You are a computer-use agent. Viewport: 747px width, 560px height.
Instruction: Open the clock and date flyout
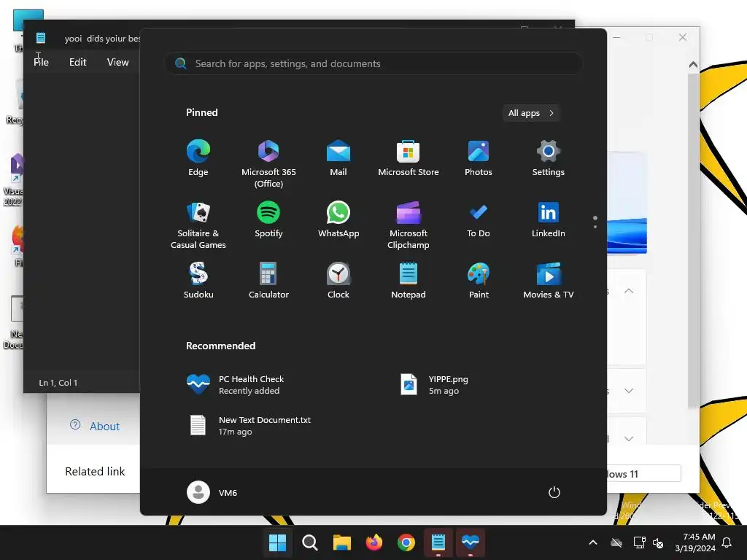(x=695, y=542)
